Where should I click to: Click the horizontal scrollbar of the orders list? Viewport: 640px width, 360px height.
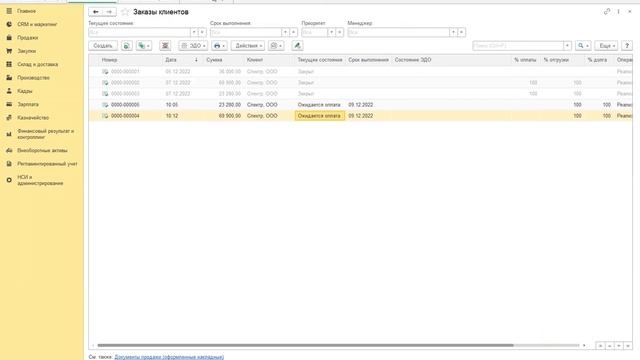click(305, 345)
